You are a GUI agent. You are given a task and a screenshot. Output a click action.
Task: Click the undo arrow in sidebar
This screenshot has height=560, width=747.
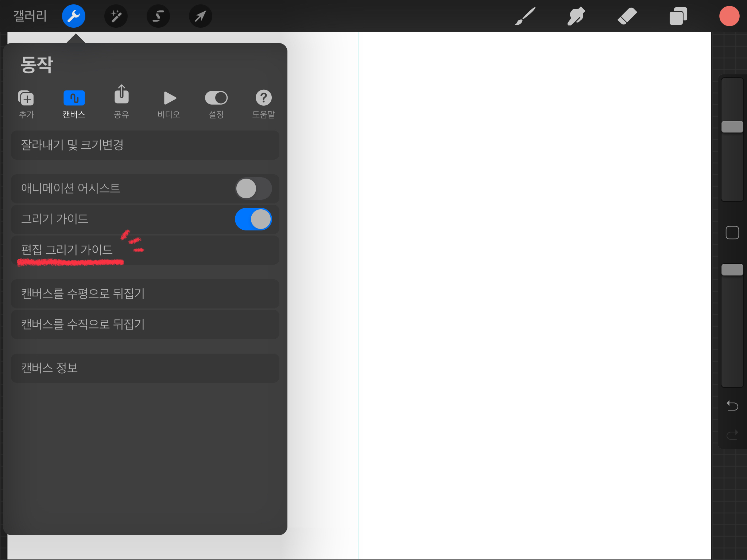click(x=732, y=405)
